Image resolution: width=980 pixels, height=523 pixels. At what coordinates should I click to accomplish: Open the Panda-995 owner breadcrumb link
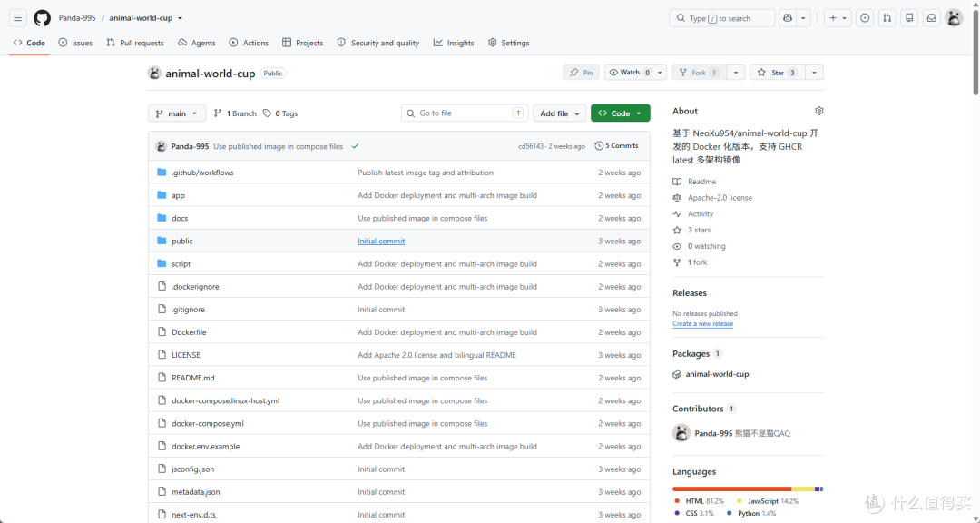pyautogui.click(x=77, y=18)
